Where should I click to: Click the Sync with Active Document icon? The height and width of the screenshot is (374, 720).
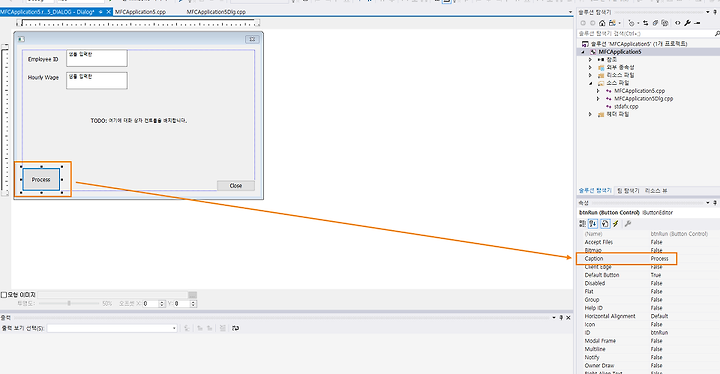coord(645,23)
